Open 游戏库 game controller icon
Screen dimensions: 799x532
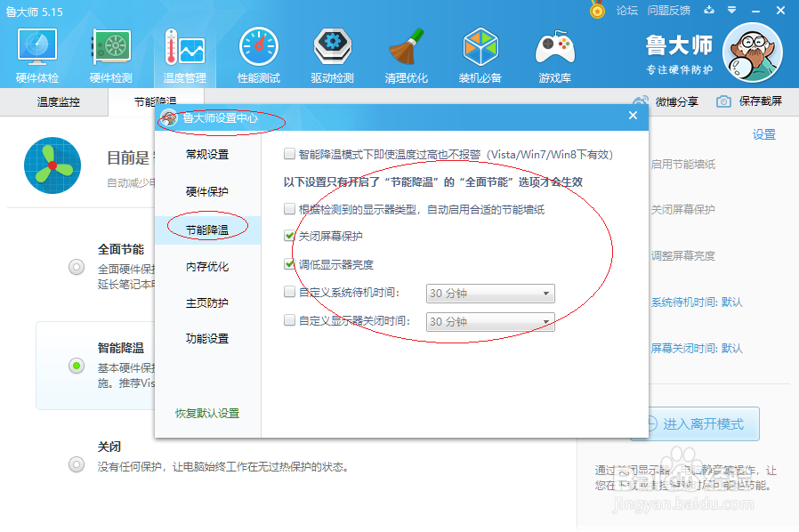tap(554, 47)
